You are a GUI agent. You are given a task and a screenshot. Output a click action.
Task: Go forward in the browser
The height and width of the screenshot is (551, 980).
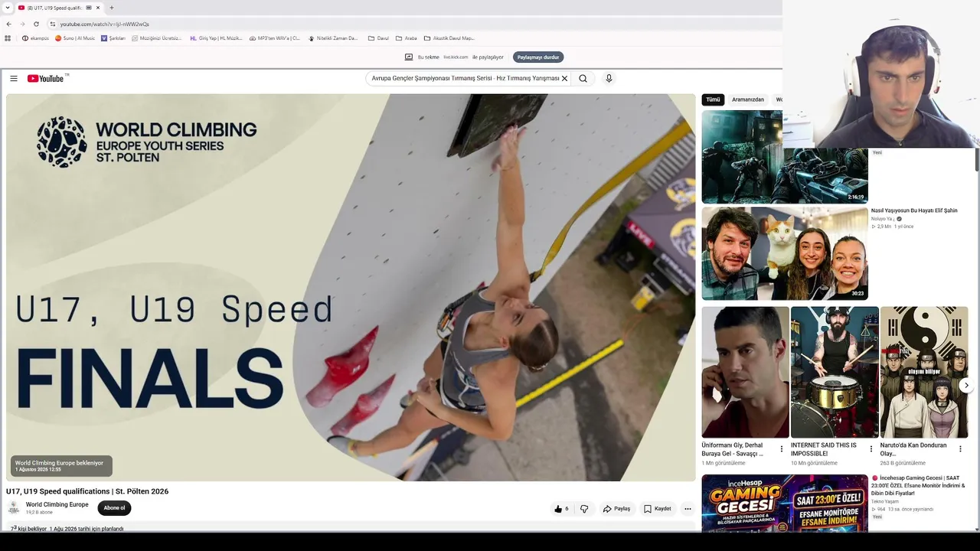[22, 24]
